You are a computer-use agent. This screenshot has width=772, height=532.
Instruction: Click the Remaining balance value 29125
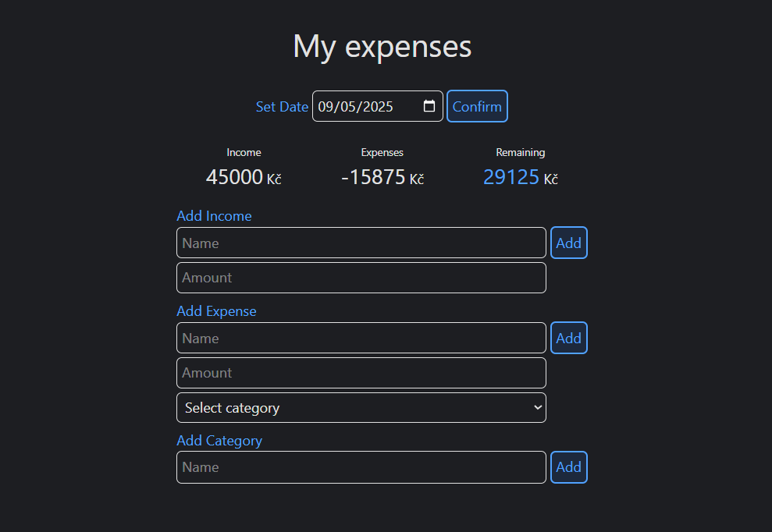point(511,177)
